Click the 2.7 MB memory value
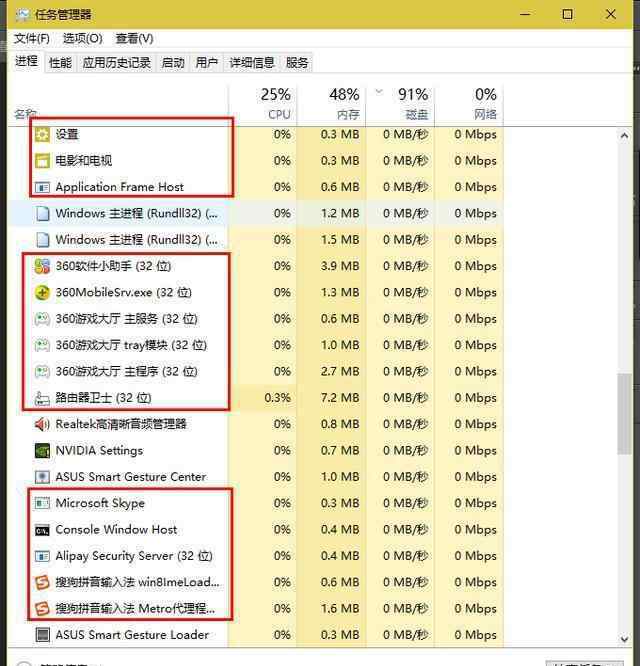 coord(340,372)
